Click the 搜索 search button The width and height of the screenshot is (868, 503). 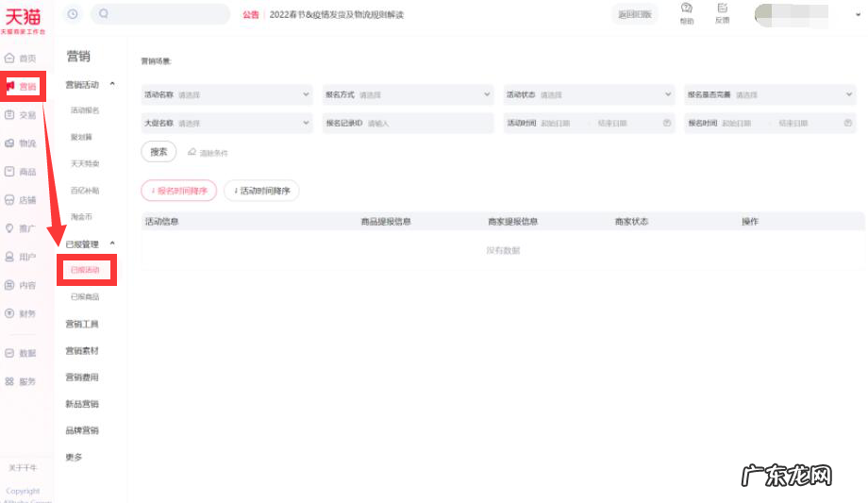pos(159,152)
